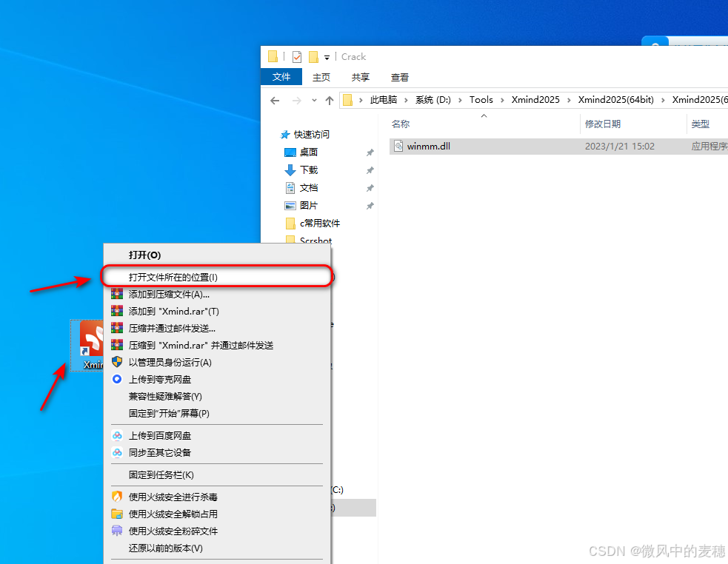Click folder-unlock icon beside "解锁占用"
728x564 pixels.
[x=117, y=514]
